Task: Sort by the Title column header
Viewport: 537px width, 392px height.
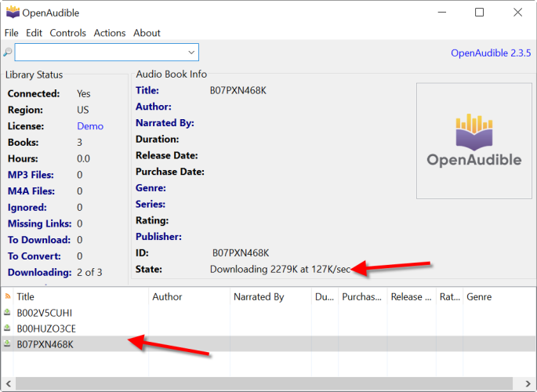Action: tap(81, 297)
